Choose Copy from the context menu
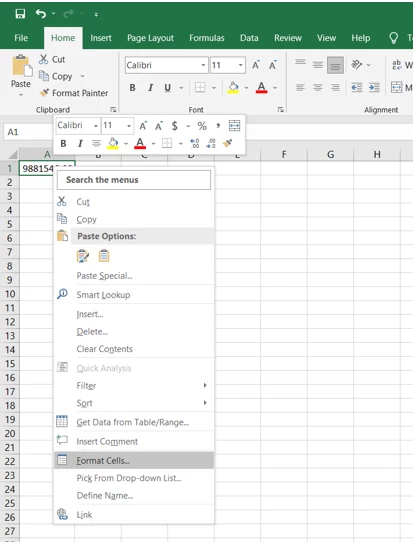Viewport: 413px width, 542px height. click(134, 219)
